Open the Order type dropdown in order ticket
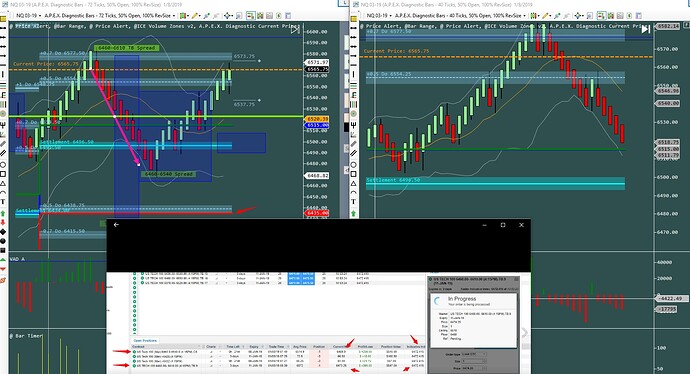 (474, 354)
